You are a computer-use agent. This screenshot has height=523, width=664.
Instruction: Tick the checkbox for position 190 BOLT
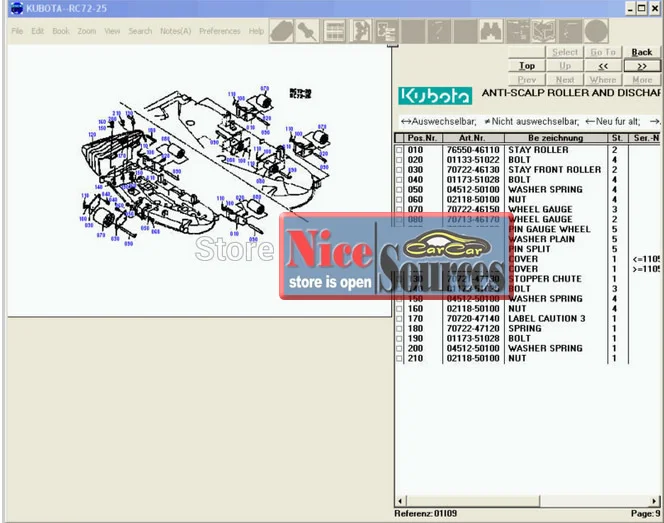pyautogui.click(x=399, y=338)
